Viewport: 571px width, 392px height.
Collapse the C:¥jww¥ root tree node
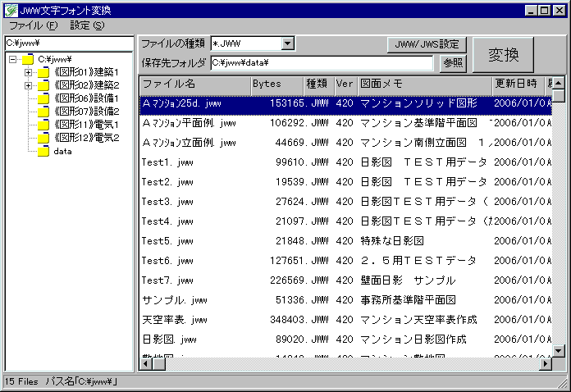12,59
